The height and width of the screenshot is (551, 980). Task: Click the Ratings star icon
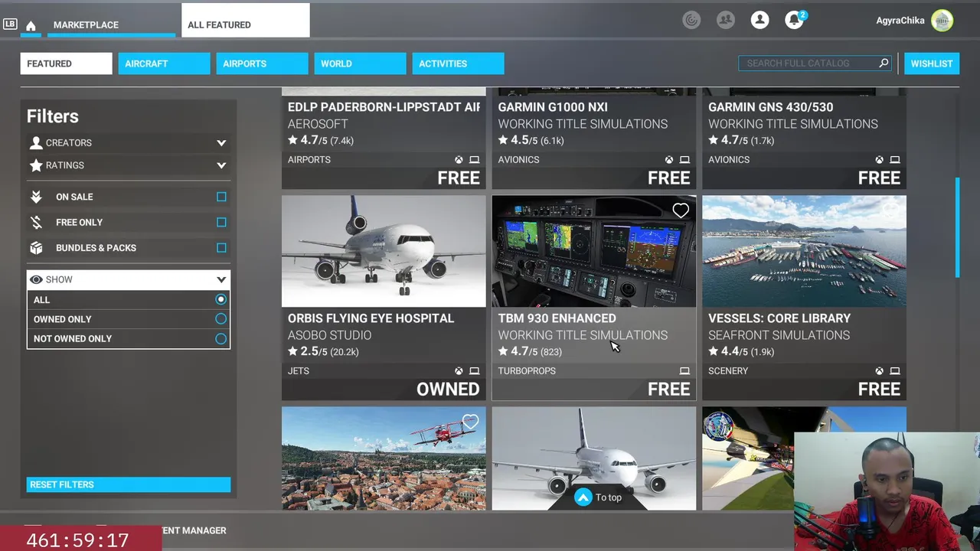(x=36, y=165)
